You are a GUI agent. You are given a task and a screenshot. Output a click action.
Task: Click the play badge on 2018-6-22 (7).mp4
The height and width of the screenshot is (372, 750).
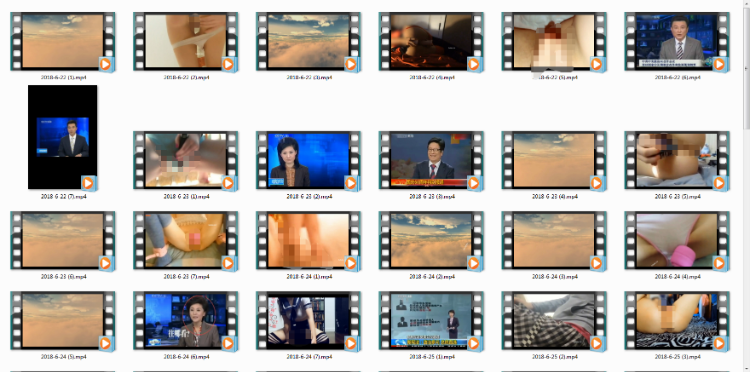[x=88, y=183]
